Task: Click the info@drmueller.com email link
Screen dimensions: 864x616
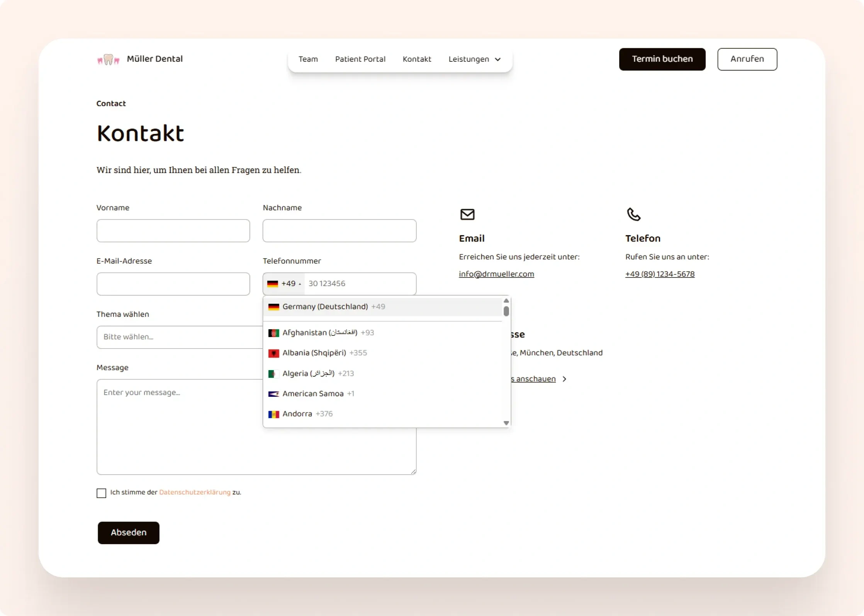Action: pos(496,274)
